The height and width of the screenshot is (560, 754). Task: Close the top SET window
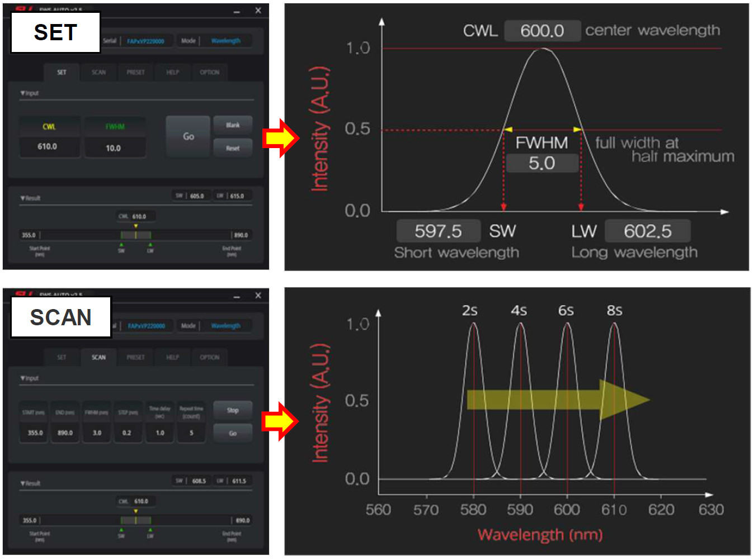[258, 11]
